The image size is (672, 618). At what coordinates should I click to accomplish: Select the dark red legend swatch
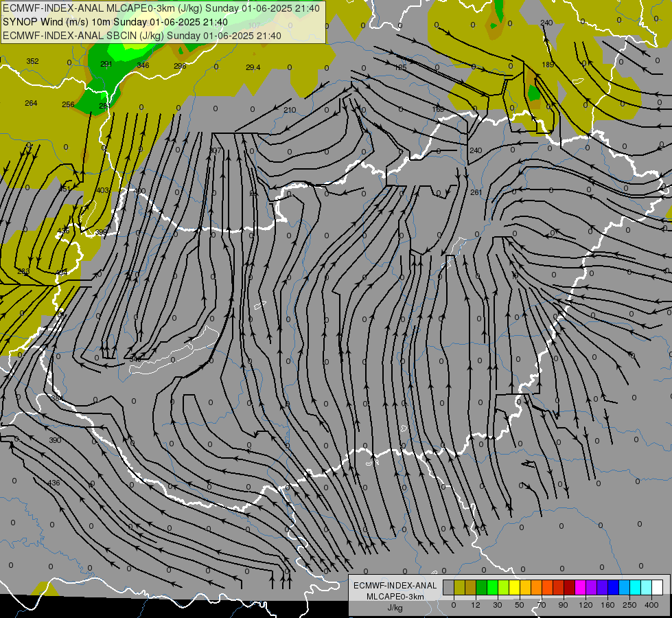pyautogui.click(x=570, y=587)
